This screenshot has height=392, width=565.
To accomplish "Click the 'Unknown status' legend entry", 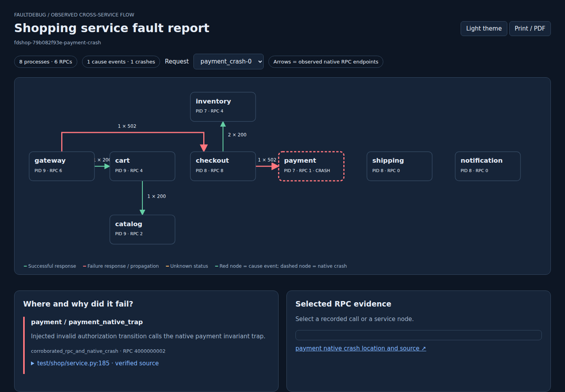I will click(x=187, y=266).
